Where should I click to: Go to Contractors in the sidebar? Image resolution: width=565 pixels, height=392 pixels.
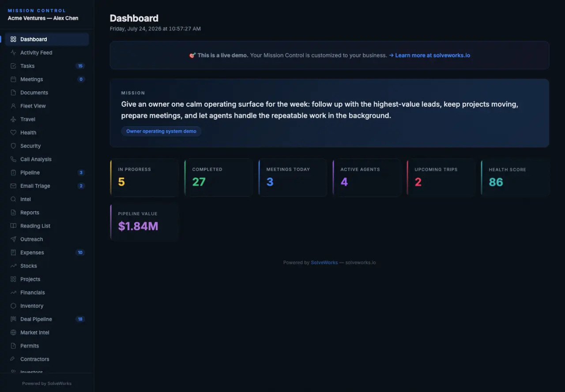point(47,359)
